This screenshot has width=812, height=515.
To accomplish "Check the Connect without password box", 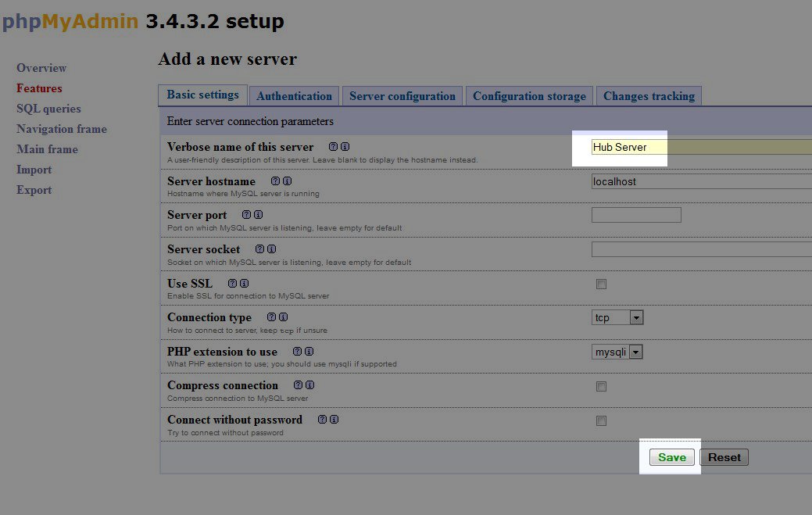I will click(601, 421).
